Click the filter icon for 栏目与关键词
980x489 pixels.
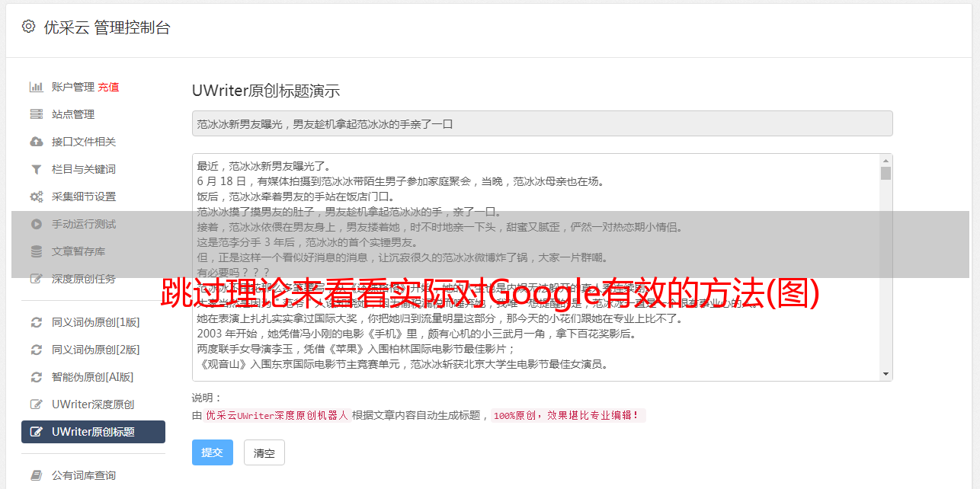[36, 169]
